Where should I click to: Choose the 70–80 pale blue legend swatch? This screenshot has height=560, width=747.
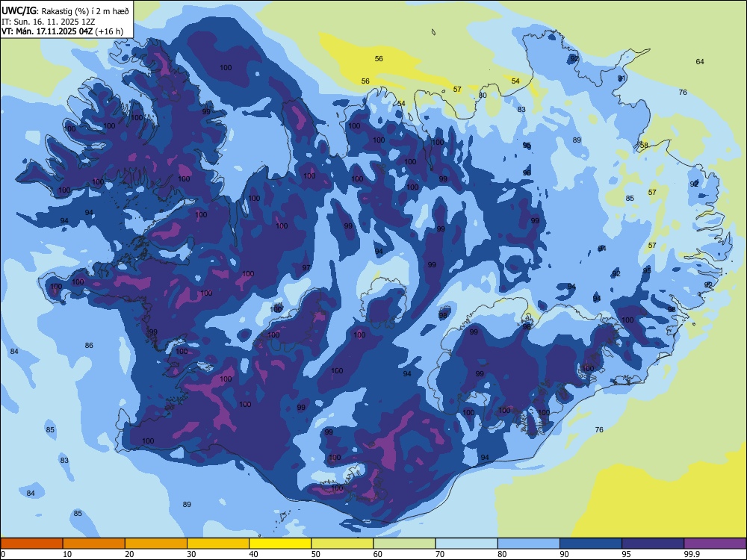467,544
